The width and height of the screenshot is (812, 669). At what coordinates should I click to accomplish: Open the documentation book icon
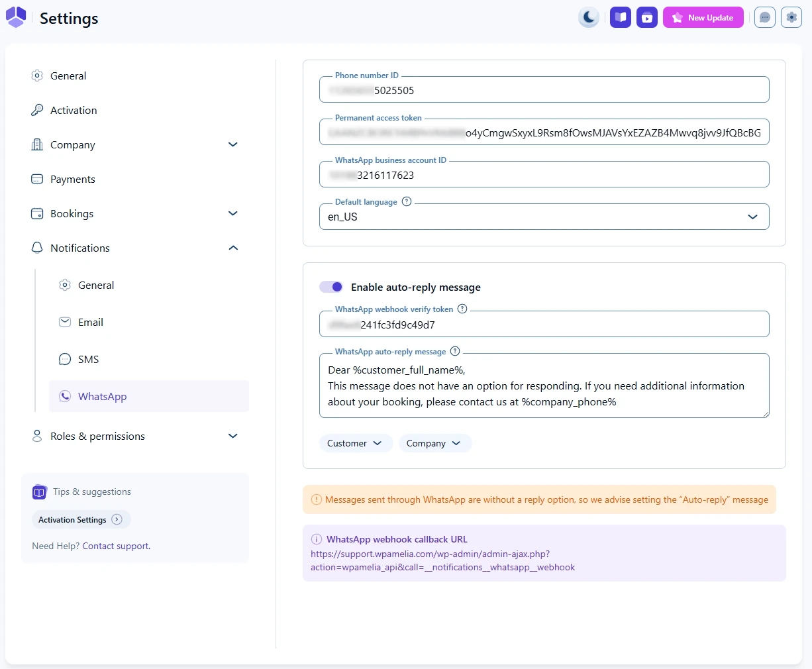[x=621, y=17]
